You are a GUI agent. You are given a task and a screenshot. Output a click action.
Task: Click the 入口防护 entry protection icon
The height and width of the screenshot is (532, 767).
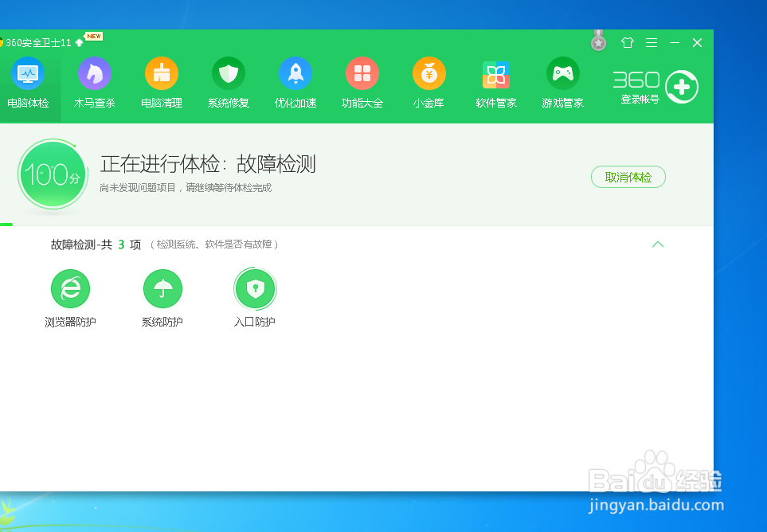point(255,288)
